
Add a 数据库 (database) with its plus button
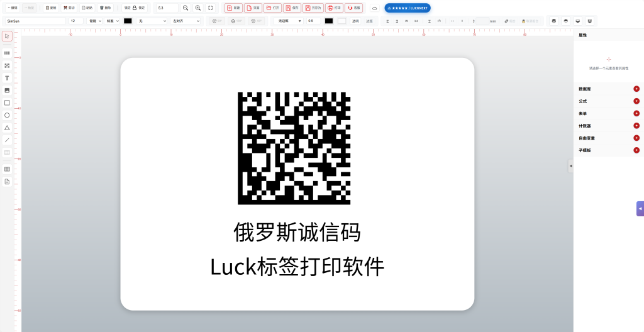[636, 89]
